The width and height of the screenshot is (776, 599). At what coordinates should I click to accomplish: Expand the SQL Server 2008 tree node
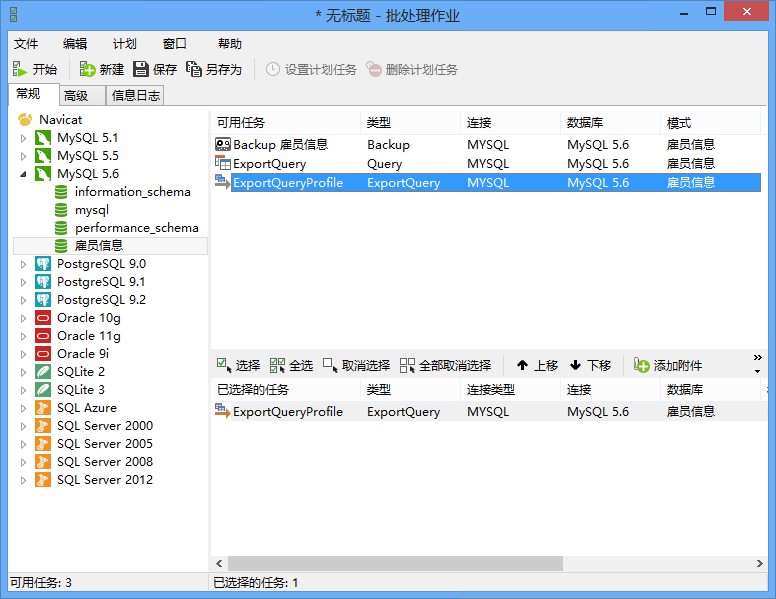pos(23,462)
